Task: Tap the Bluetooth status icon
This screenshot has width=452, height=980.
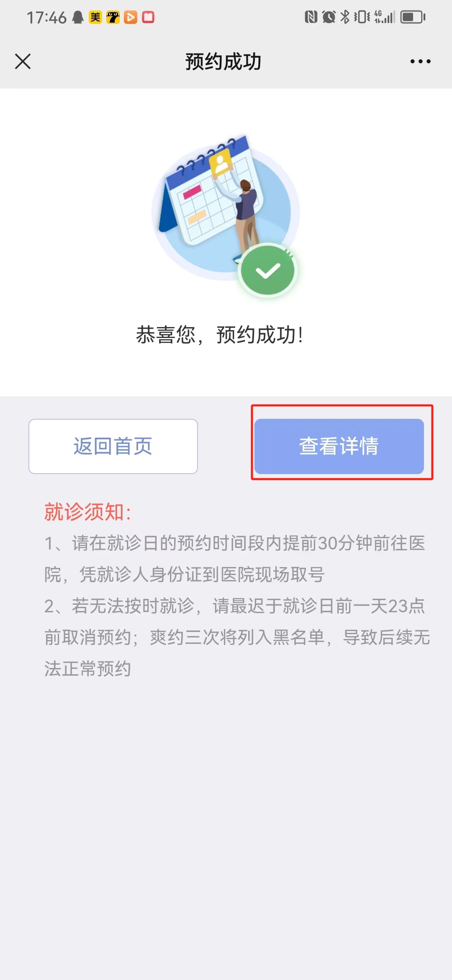Action: click(345, 17)
